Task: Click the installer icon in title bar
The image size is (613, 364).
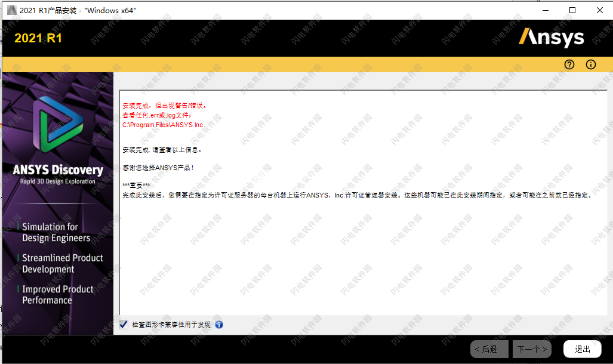Action: point(12,10)
